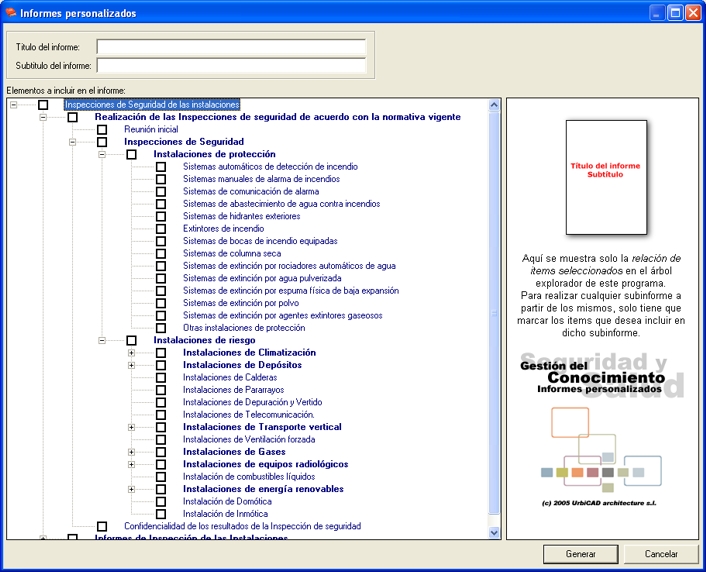This screenshot has height=572, width=706.
Task: Select 'Instalación de combustibles líquidos' row
Action: [x=249, y=477]
